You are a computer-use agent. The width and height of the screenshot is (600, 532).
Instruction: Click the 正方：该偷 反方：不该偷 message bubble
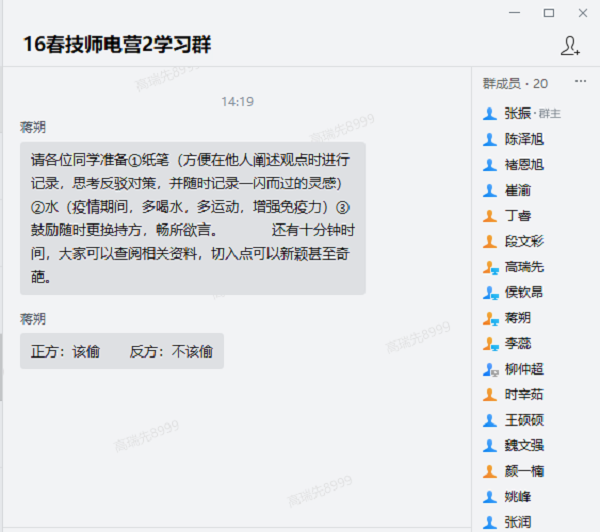pos(121,351)
